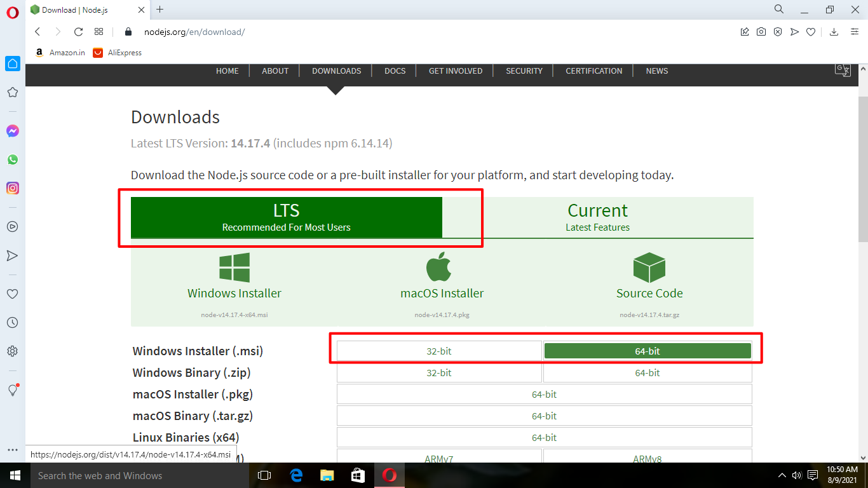This screenshot has height=488, width=868.
Task: Open Settings gear in Opera sidebar
Action: pos(13,351)
